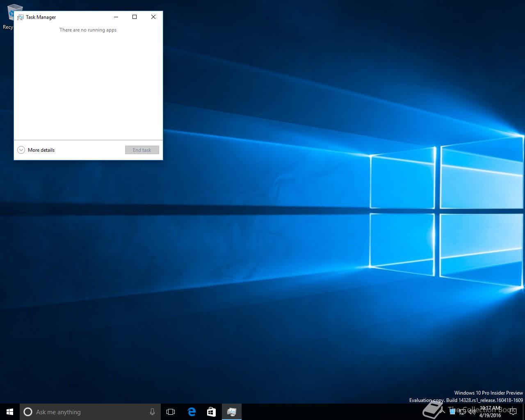This screenshot has height=420, width=525.
Task: Click the Task Manager title bar icon
Action: pyautogui.click(x=21, y=17)
